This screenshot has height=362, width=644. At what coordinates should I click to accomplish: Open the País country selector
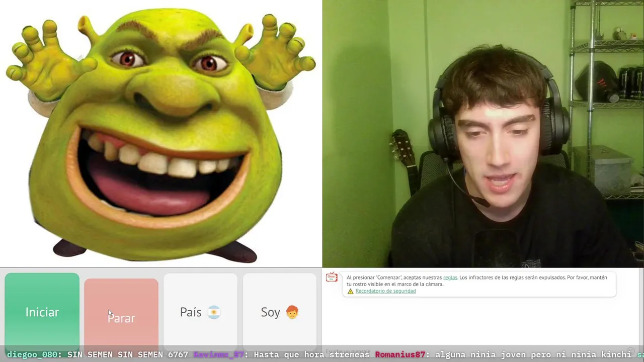(200, 312)
